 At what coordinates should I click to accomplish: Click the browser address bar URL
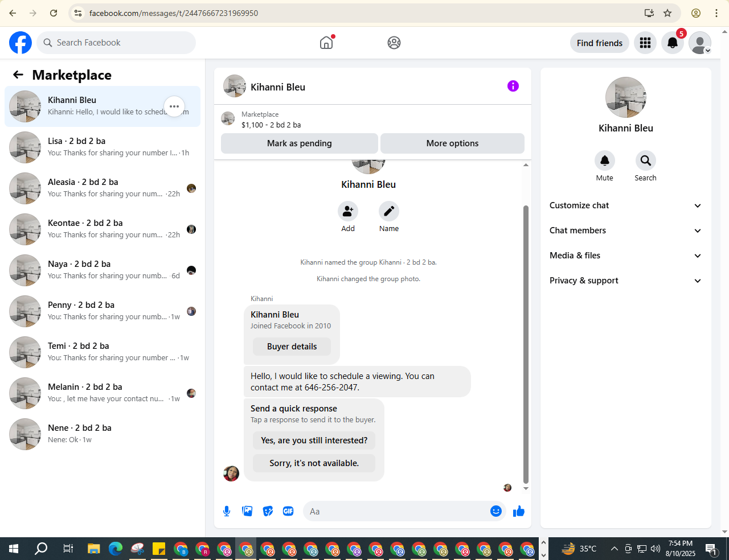[x=174, y=13]
